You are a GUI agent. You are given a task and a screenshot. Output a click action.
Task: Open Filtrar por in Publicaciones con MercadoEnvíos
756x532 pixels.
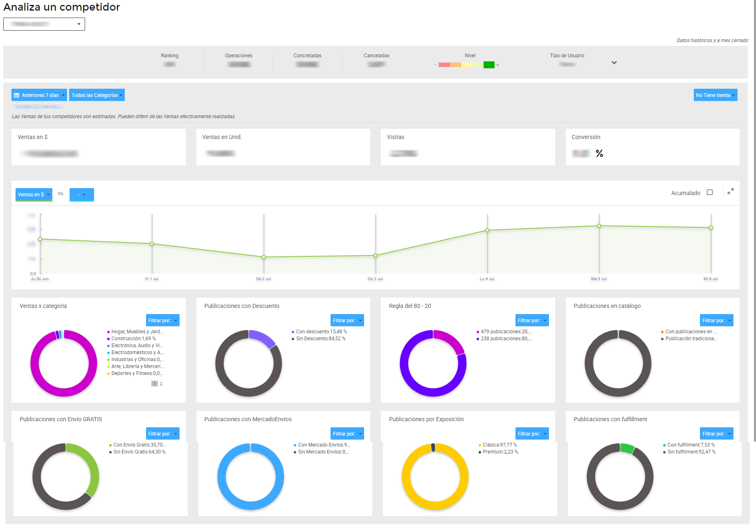(347, 433)
